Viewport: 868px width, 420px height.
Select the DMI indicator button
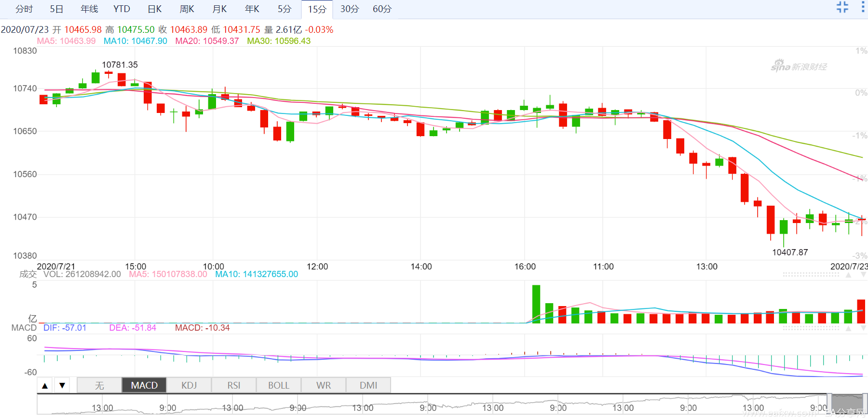[368, 385]
